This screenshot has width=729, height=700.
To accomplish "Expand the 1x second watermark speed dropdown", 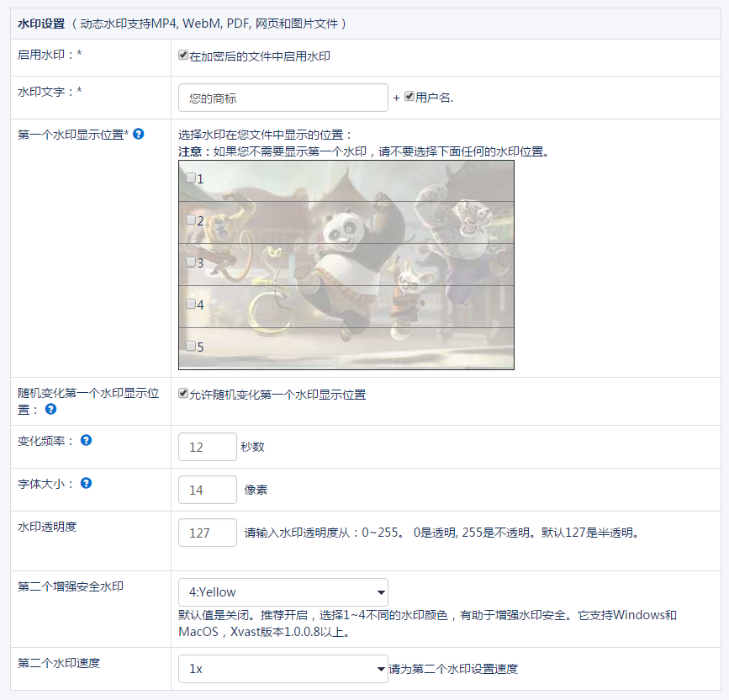I will [x=283, y=669].
